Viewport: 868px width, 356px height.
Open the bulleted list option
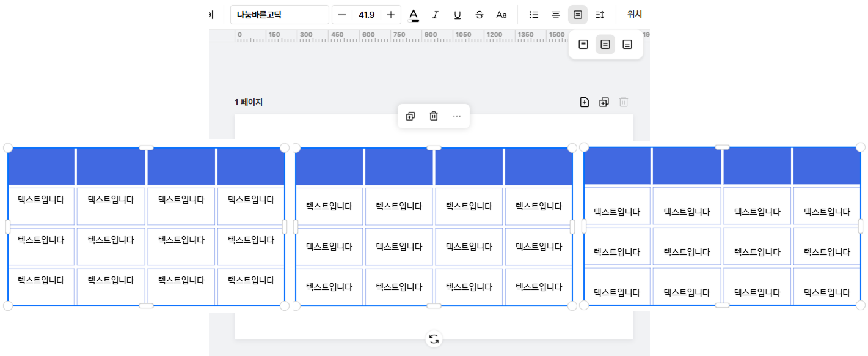coord(534,15)
